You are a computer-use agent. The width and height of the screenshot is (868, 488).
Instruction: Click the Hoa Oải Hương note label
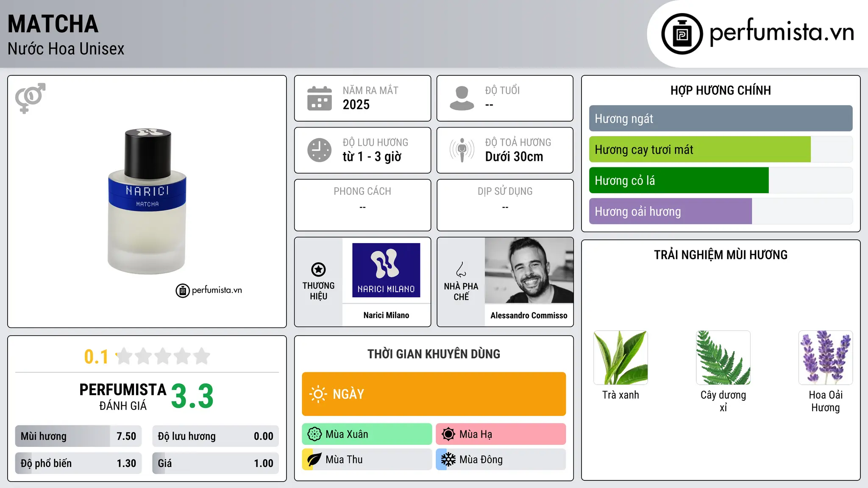pos(826,401)
